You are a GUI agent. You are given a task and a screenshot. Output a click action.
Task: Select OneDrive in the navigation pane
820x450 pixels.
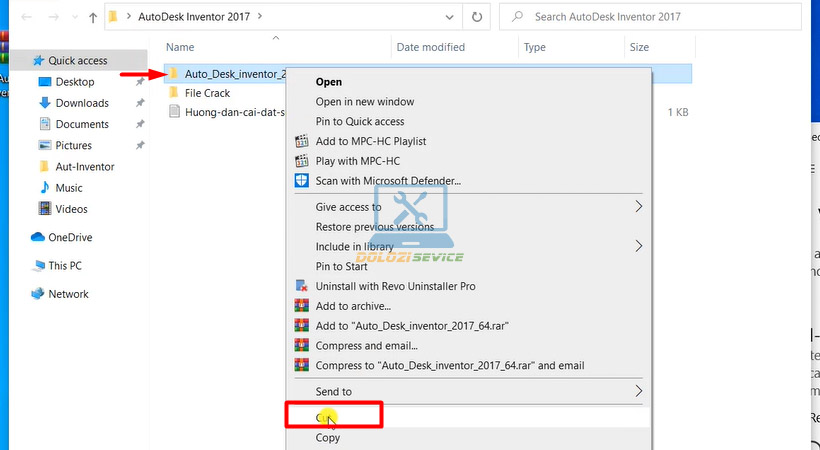(x=70, y=237)
